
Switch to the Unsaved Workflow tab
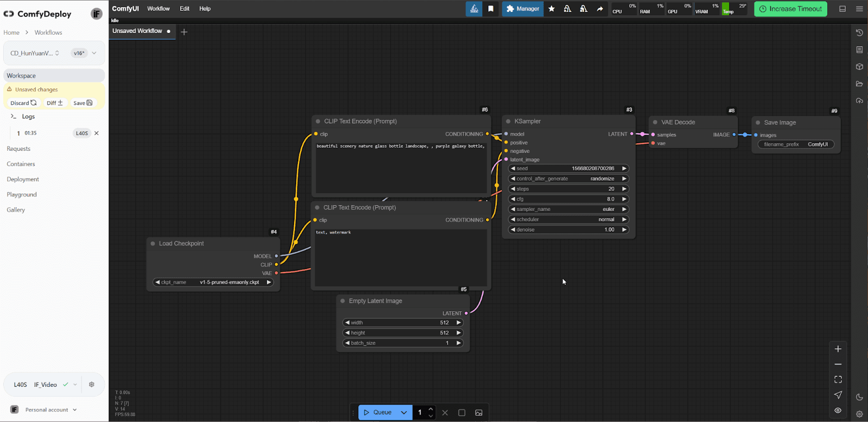tap(137, 31)
